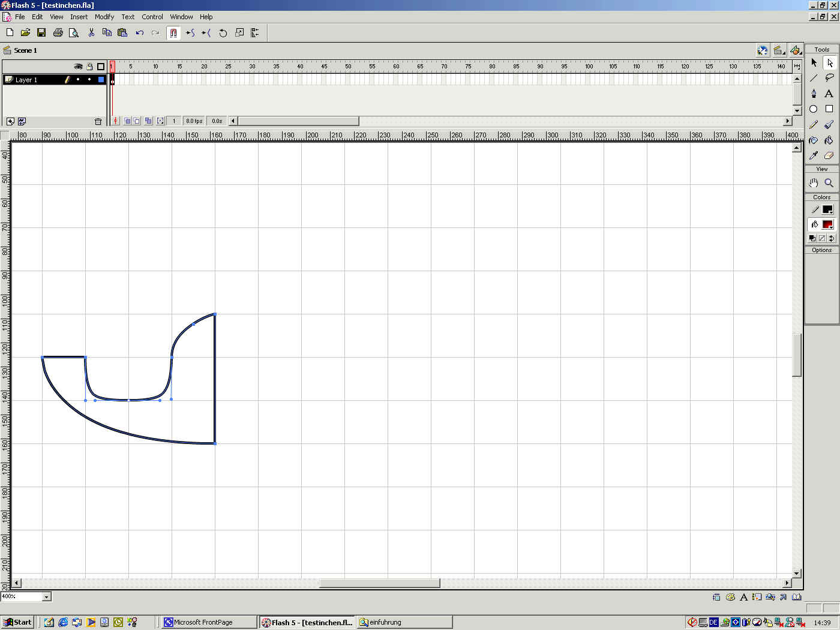Viewport: 840px width, 630px height.
Task: Toggle the Snap to Objects magnet
Action: (x=173, y=33)
